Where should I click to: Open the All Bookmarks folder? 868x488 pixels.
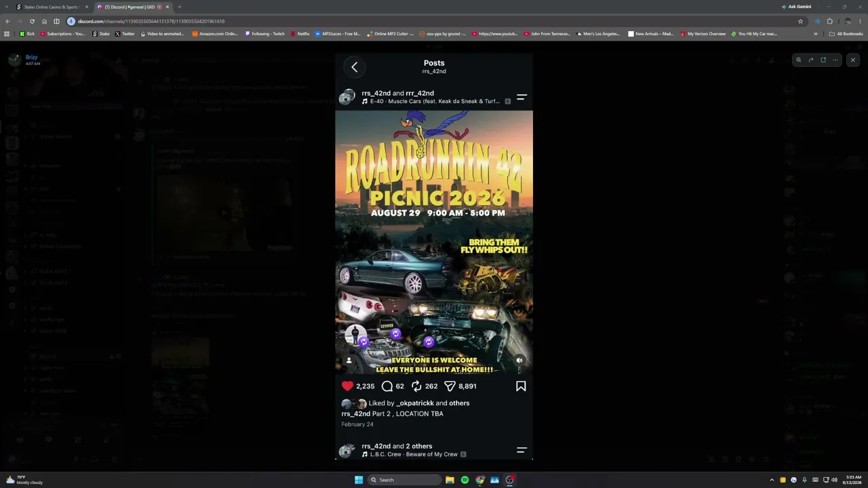pos(846,34)
